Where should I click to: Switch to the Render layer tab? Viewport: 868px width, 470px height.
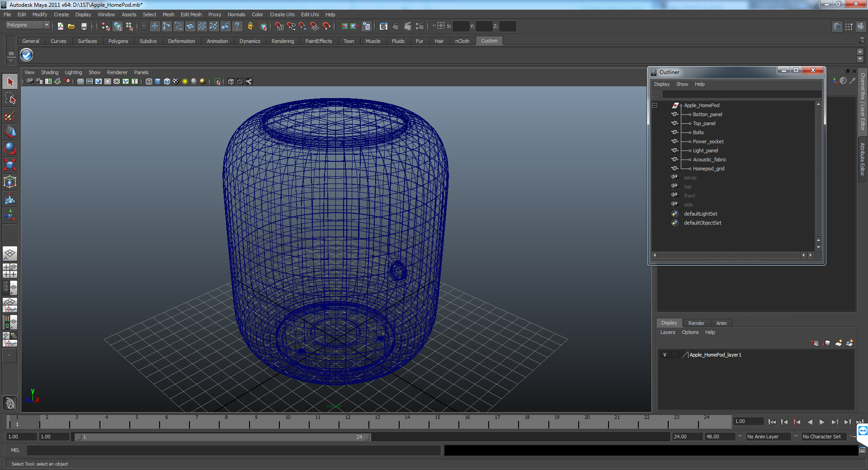pyautogui.click(x=696, y=323)
